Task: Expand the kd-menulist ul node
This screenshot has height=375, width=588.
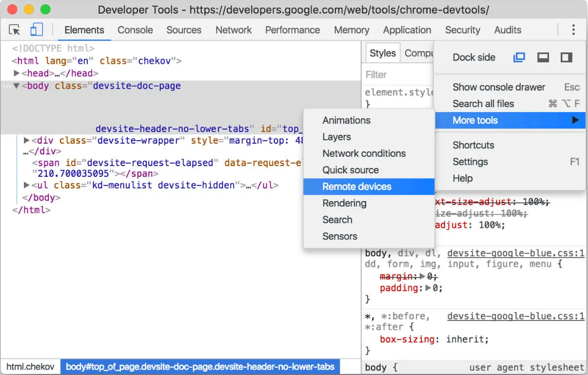Action: click(x=27, y=185)
